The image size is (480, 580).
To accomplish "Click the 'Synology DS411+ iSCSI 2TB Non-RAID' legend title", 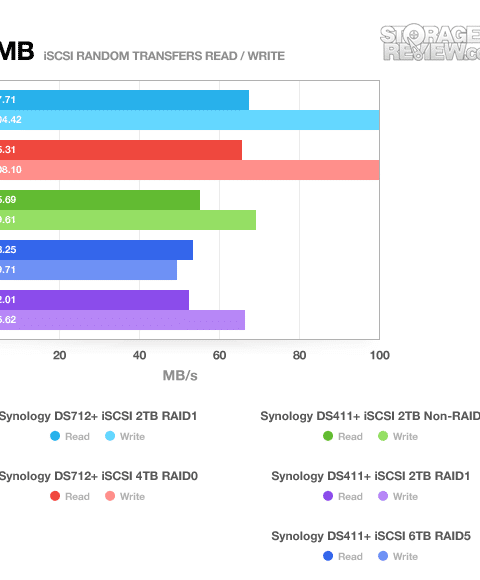I will point(370,416).
